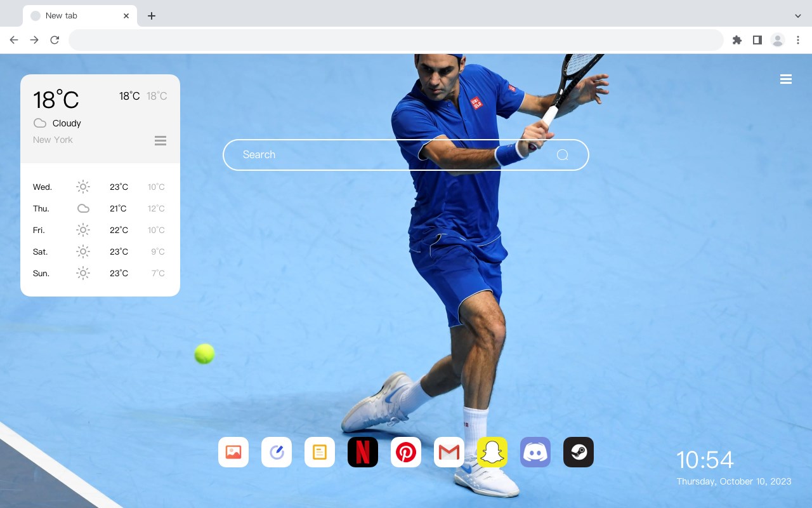Click Saturday's low of 9°C

(x=158, y=251)
